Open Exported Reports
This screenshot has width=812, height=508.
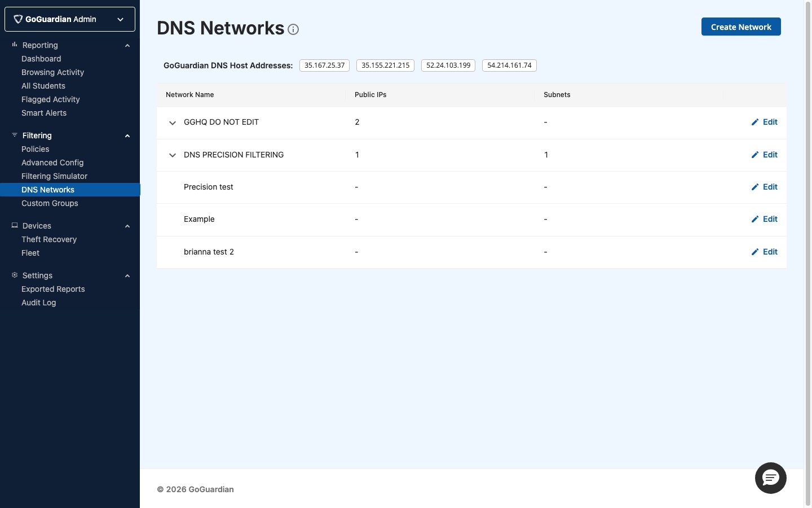[53, 289]
